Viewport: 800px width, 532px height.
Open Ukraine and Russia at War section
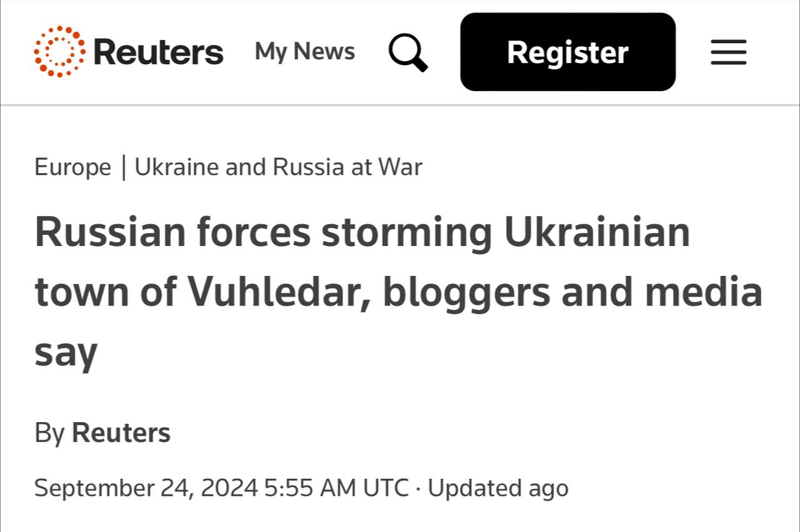[x=279, y=167]
